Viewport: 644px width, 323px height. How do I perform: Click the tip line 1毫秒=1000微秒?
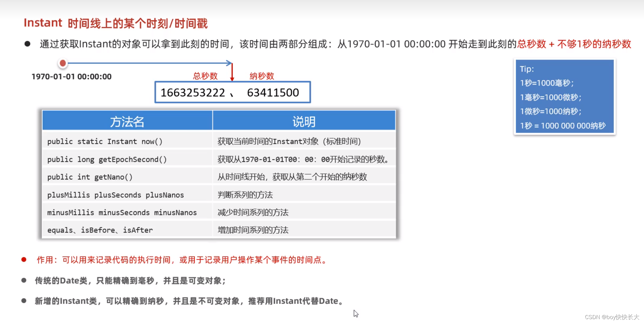pyautogui.click(x=551, y=97)
